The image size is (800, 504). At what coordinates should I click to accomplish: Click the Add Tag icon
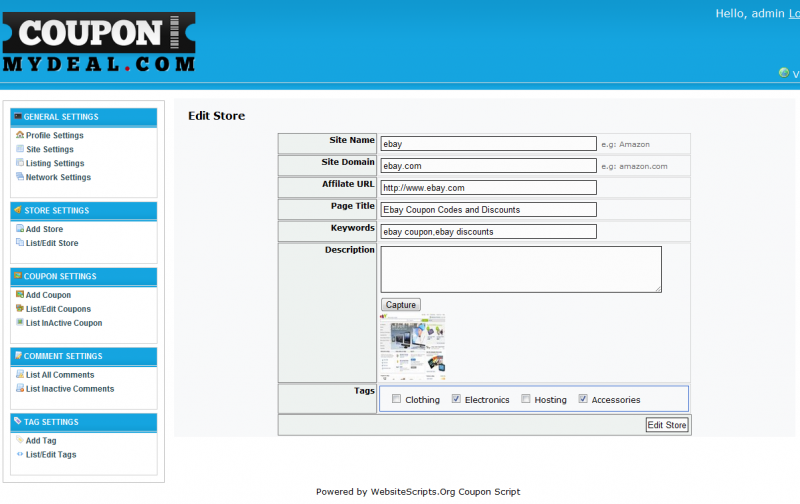click(20, 440)
